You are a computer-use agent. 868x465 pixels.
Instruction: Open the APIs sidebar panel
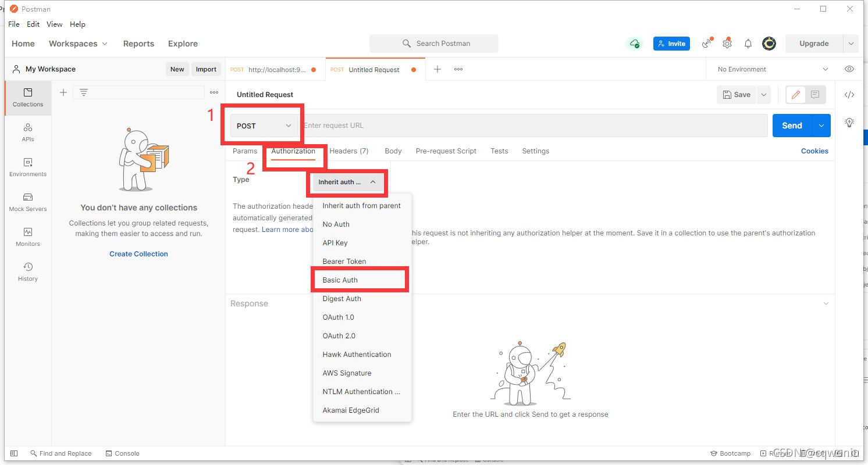pyautogui.click(x=28, y=133)
